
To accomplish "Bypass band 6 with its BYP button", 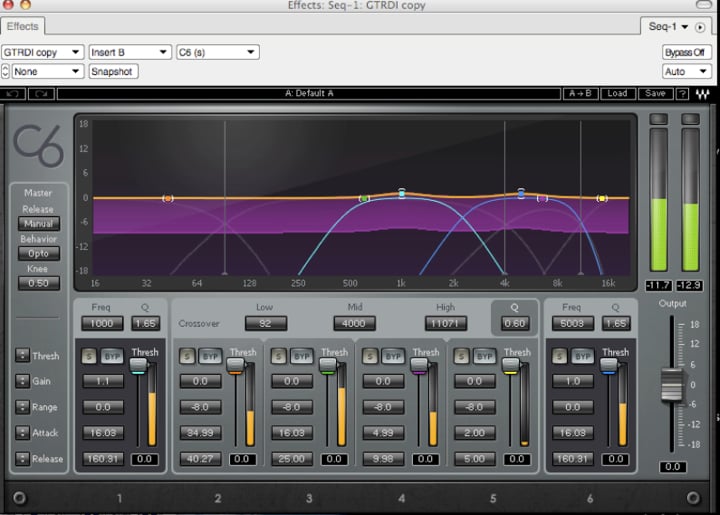I will pos(583,356).
